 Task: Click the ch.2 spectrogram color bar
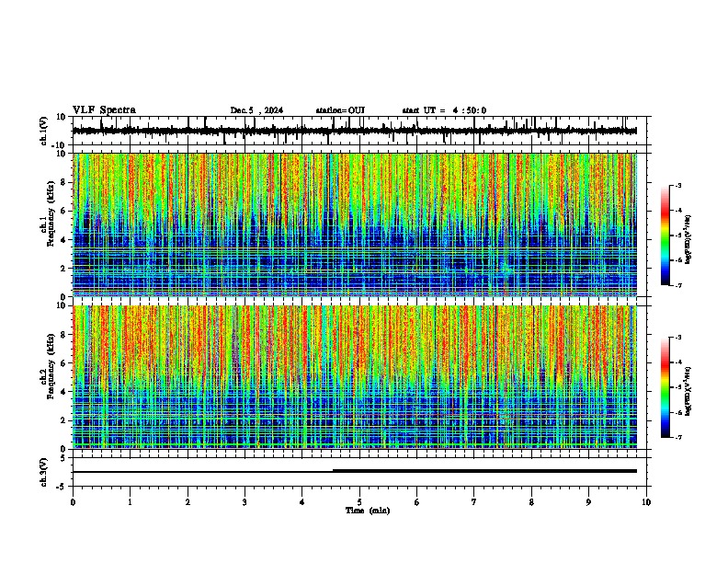(x=665, y=387)
